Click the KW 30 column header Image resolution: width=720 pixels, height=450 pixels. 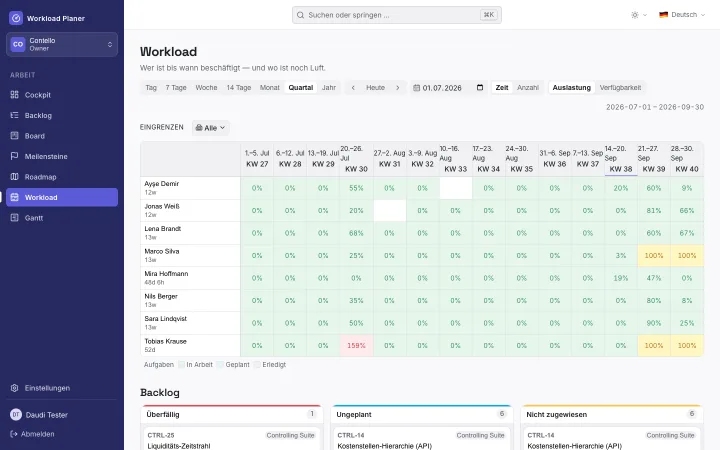point(356,159)
